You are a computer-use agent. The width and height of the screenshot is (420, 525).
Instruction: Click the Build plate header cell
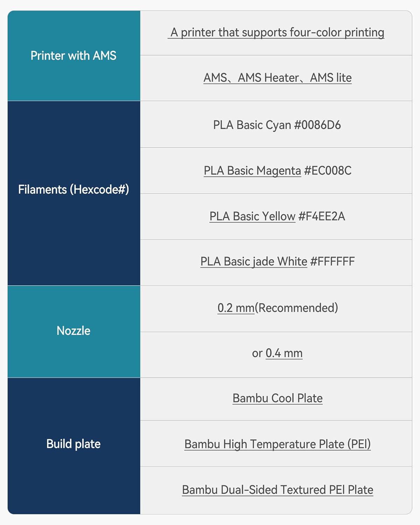[73, 444]
